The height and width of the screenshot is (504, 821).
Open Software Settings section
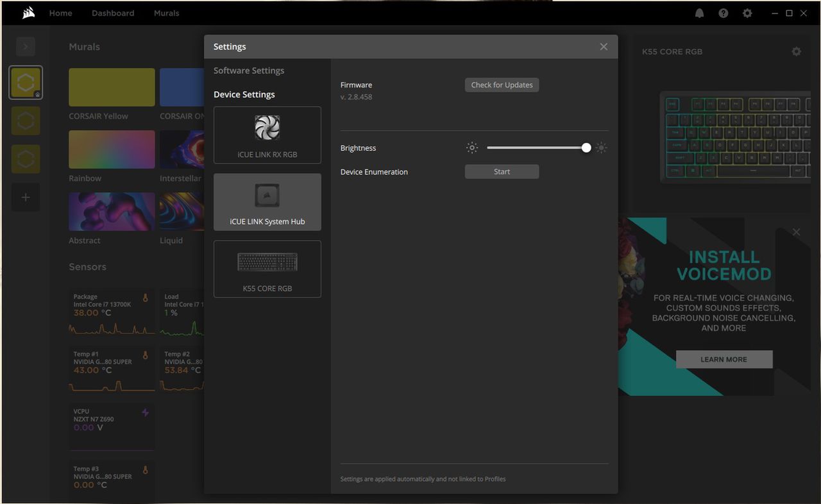[249, 71]
